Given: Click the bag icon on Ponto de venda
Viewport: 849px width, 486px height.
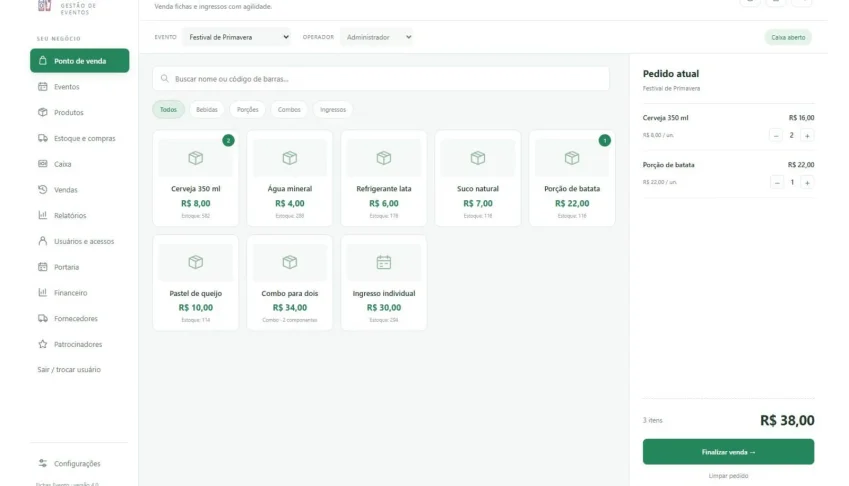Looking at the screenshot, I should point(43,61).
